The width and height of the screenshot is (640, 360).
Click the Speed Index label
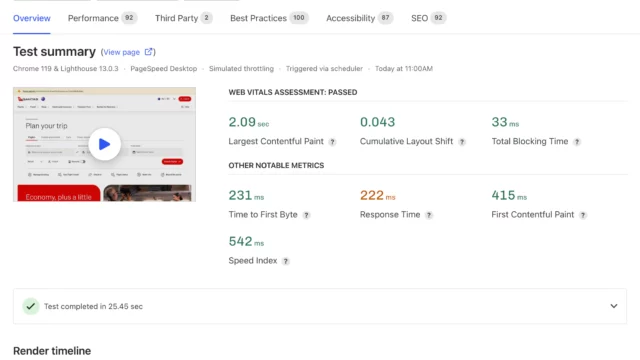(253, 260)
